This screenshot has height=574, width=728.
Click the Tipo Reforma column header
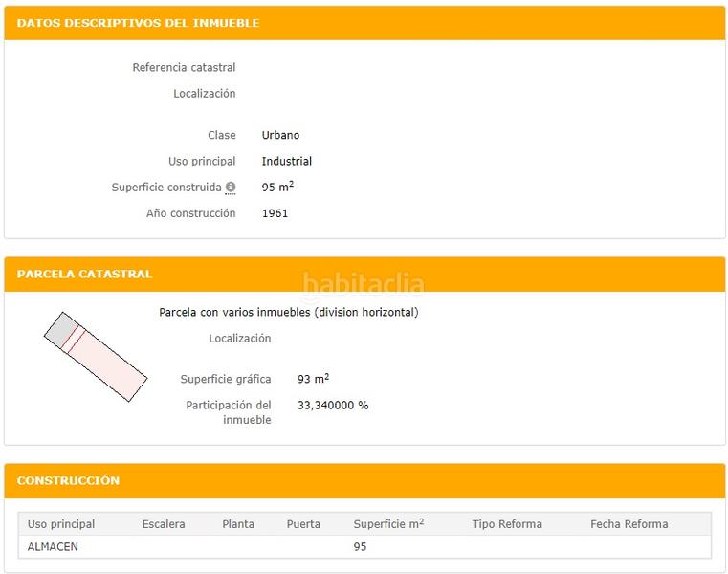pos(507,524)
